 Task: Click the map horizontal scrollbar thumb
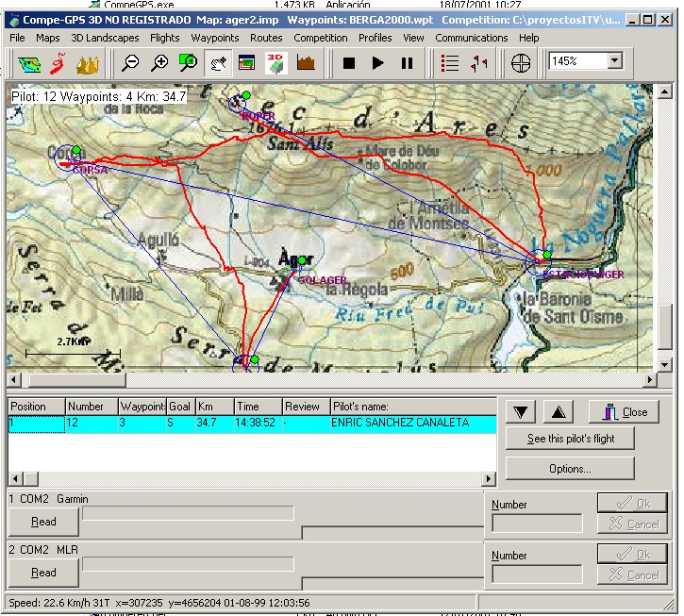pos(76,379)
